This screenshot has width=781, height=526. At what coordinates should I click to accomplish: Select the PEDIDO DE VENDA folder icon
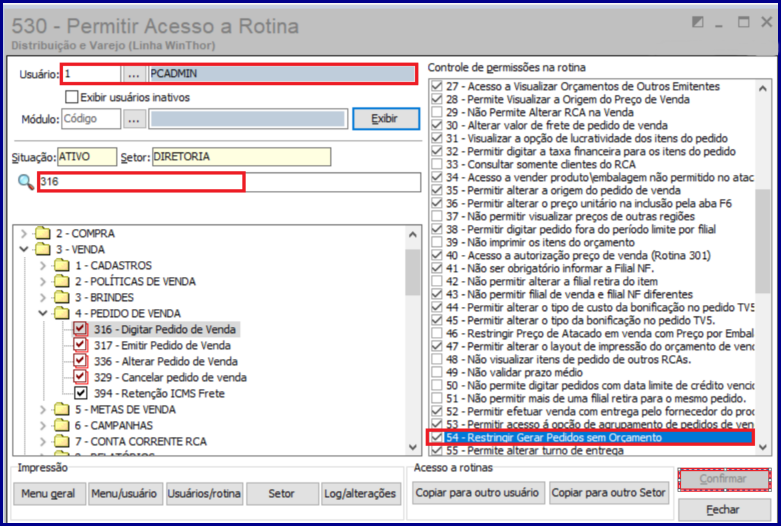click(62, 313)
